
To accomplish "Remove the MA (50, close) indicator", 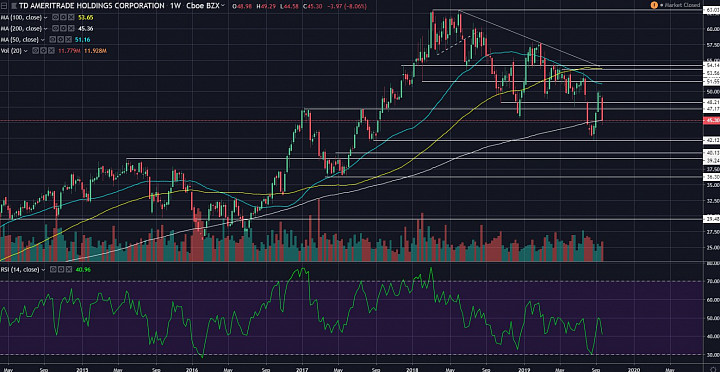I will click(68, 39).
